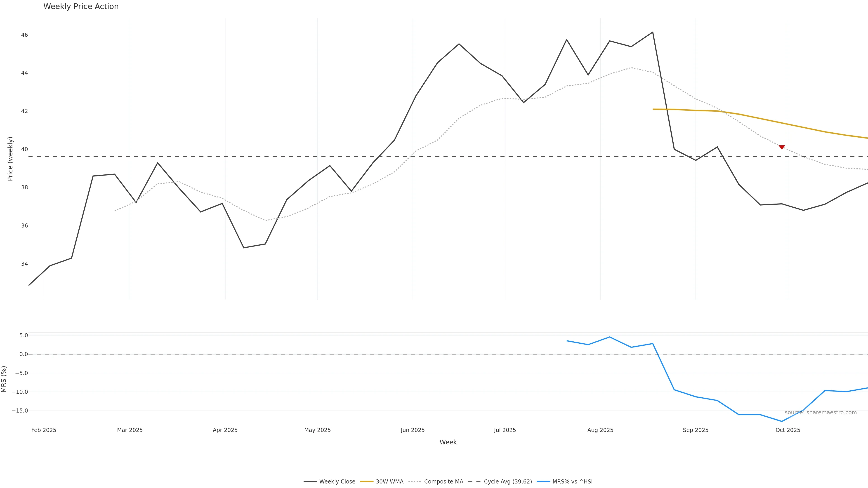Click the Price (weekly) y-axis title
The width and height of the screenshot is (868, 488).
pos(10,159)
